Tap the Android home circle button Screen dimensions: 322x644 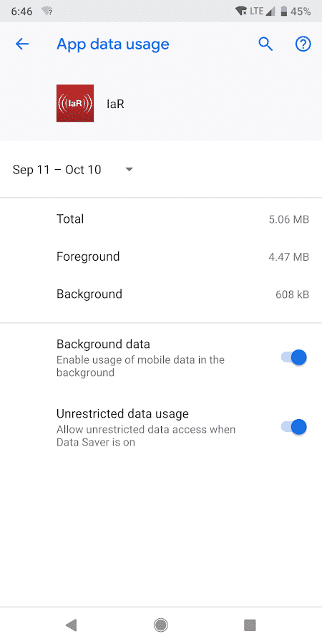(161, 625)
